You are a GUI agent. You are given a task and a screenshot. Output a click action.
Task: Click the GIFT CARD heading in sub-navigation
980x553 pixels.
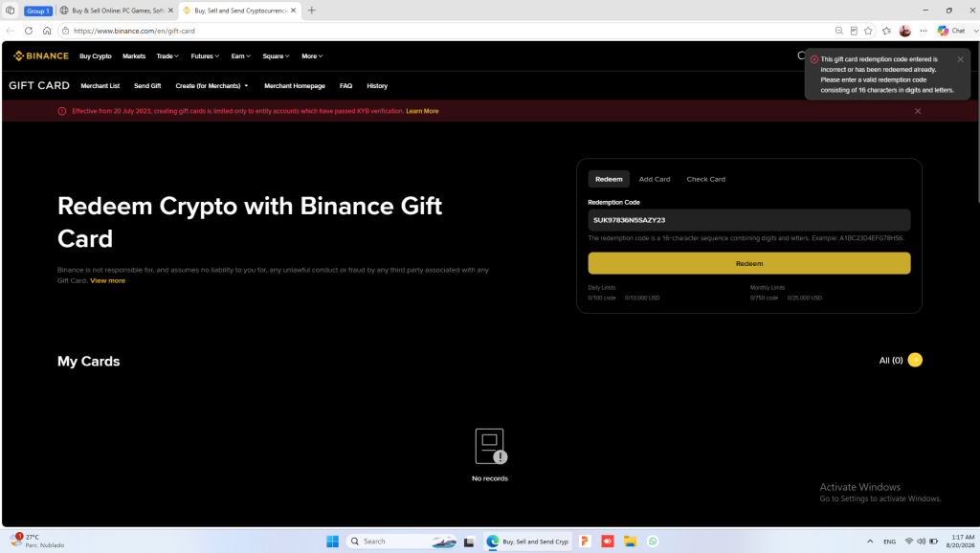pyautogui.click(x=38, y=85)
